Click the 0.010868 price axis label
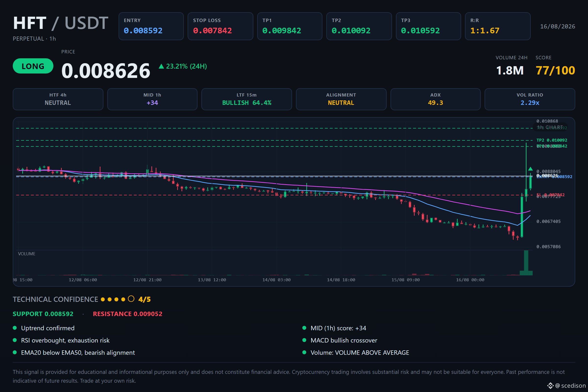This screenshot has height=392, width=588. coord(547,121)
